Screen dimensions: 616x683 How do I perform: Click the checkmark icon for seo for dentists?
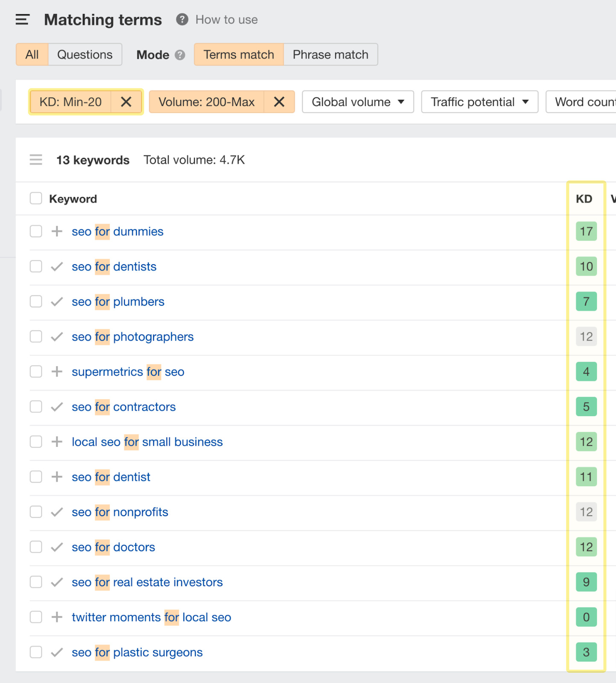tap(57, 267)
